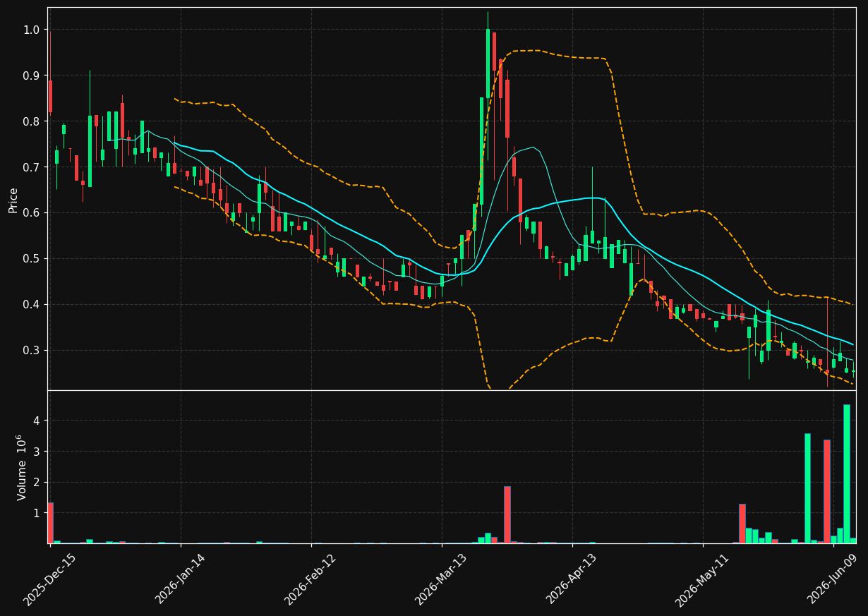Screen dimensions: 868x616
Task: Click the 2026-Apr-13 date label
Action: pyautogui.click(x=571, y=579)
